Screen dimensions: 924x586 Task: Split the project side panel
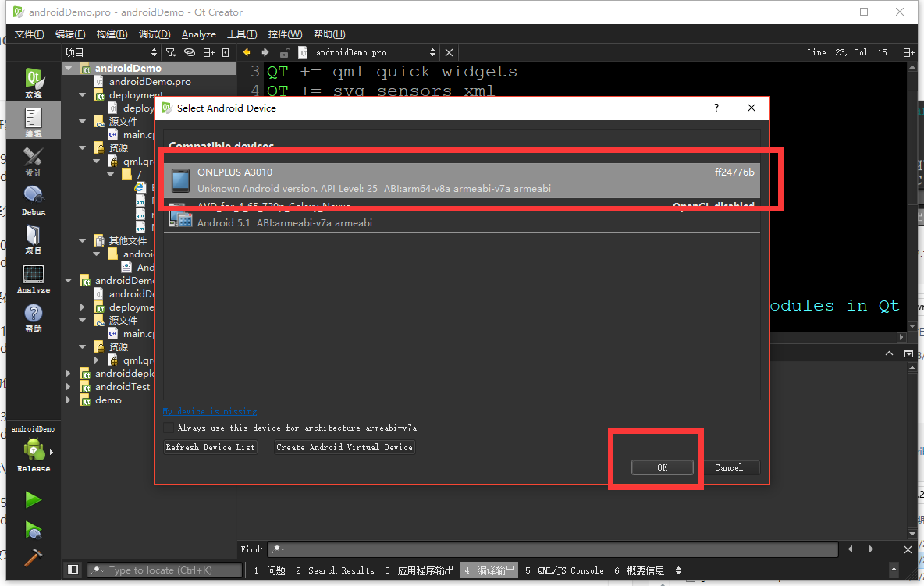[x=208, y=52]
